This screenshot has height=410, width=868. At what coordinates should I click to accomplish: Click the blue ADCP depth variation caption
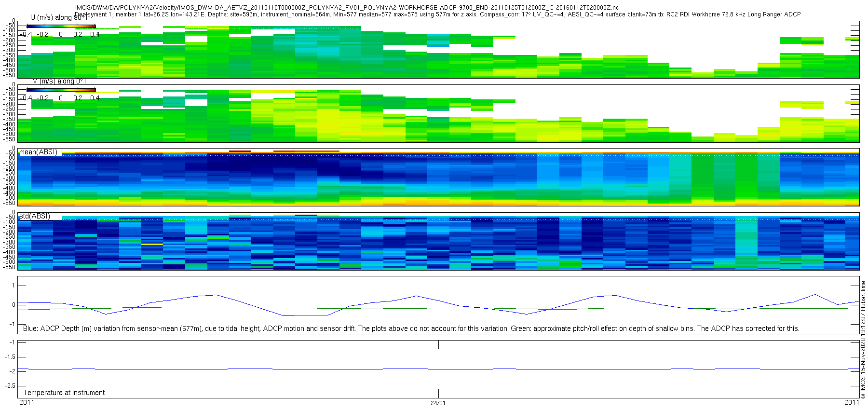click(411, 328)
